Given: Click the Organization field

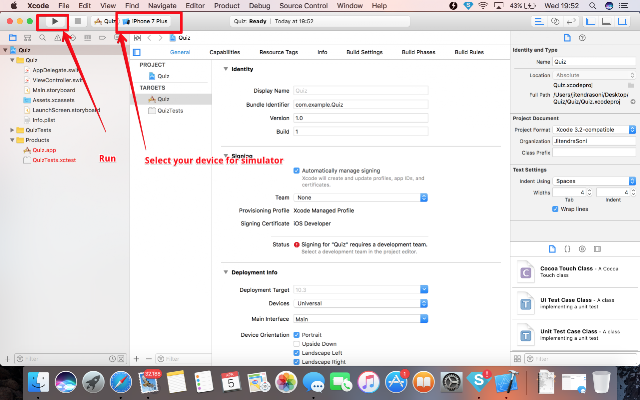Looking at the screenshot, I should coord(594,141).
